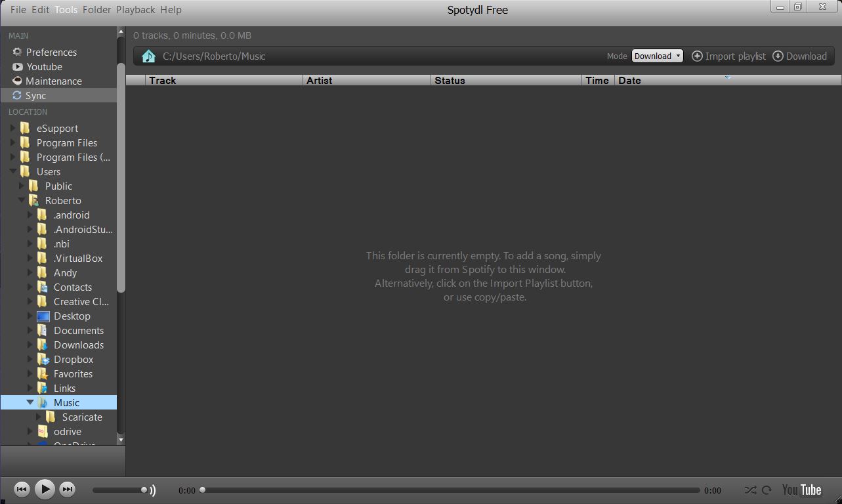Sort by the Date column header

pos(728,80)
